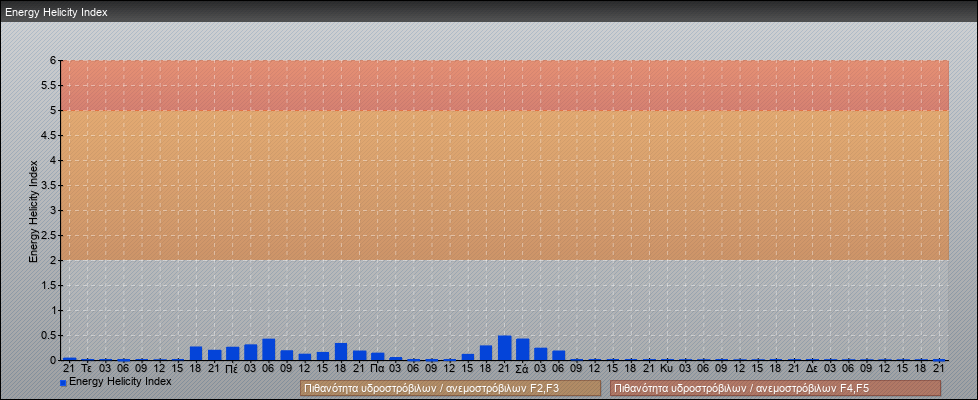Click the Πέ day label on x-axis
Viewport: 978px width, 400px height.
[x=232, y=368]
